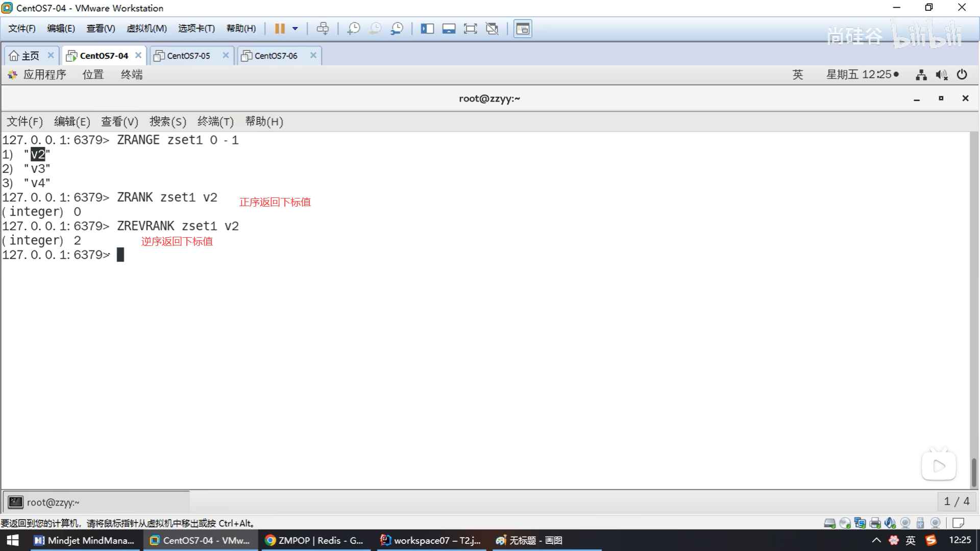Click the GNOME volume icon
980x551 pixels.
pos(941,75)
